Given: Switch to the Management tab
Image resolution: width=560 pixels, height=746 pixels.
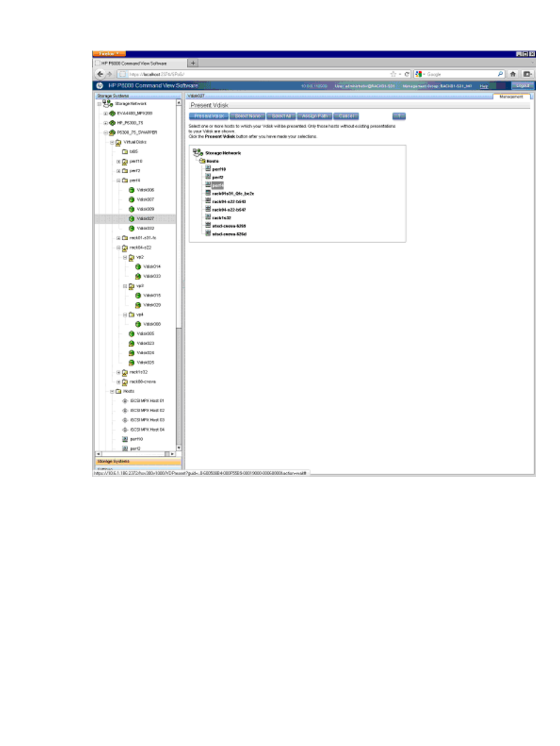Looking at the screenshot, I should 511,96.
